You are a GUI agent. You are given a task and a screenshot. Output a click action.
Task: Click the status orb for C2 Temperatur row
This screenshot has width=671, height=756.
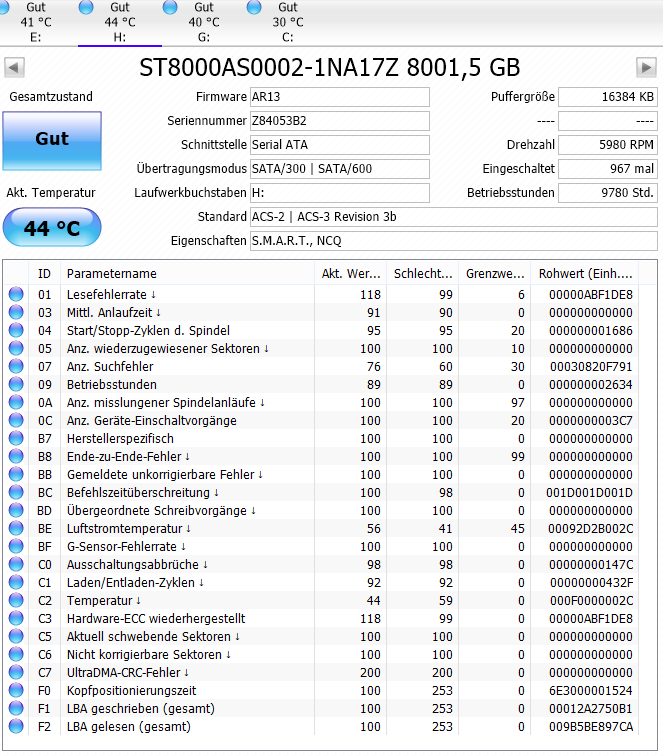(x=16, y=600)
